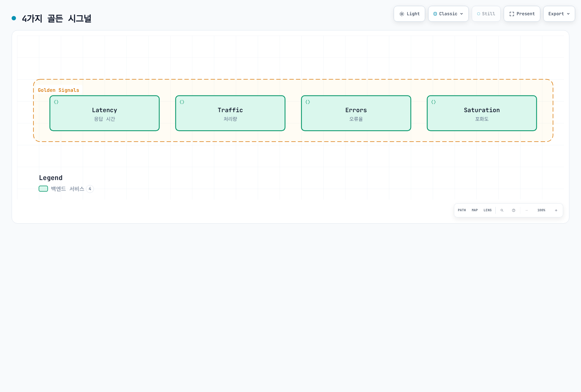Click the 4가지 골든 시그널 title
This screenshot has height=392, width=581.
57,19
